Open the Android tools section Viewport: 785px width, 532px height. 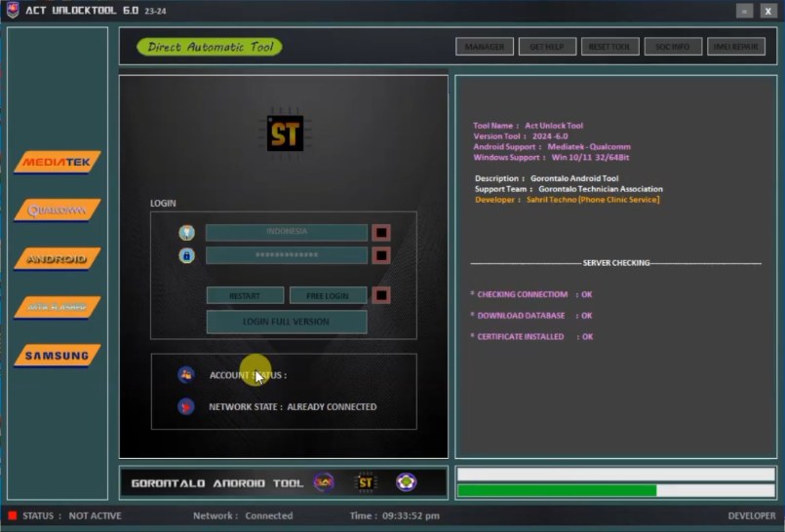coord(57,259)
